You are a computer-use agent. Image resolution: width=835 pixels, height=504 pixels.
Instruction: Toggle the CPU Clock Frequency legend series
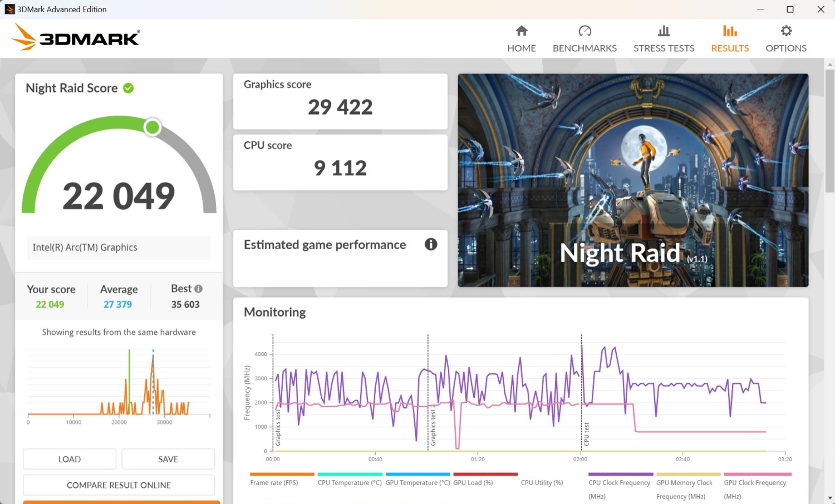click(x=619, y=483)
